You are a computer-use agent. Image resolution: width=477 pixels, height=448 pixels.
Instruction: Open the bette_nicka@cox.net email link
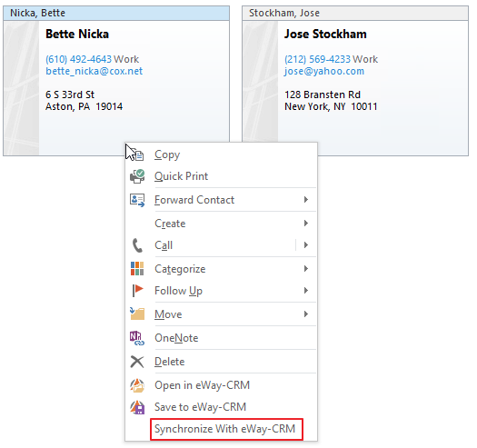pyautogui.click(x=94, y=71)
